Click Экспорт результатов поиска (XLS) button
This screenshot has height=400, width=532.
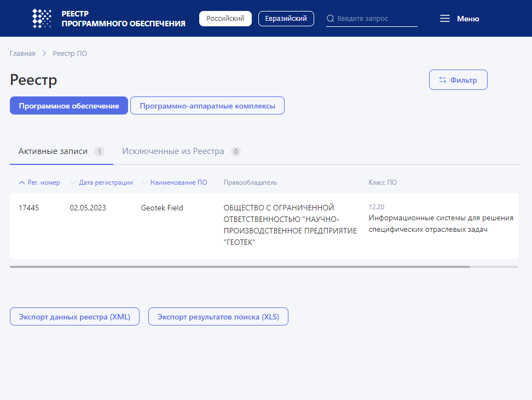(218, 317)
